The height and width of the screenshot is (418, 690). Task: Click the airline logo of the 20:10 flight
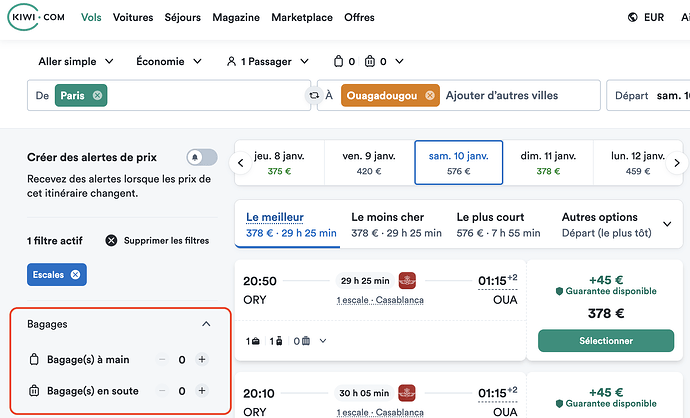click(x=407, y=393)
